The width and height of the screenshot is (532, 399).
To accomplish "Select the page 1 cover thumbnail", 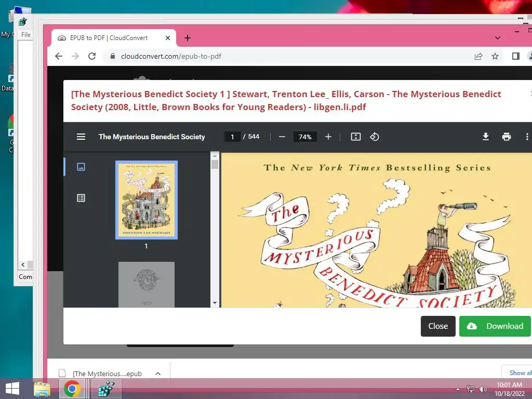I will pos(146,200).
